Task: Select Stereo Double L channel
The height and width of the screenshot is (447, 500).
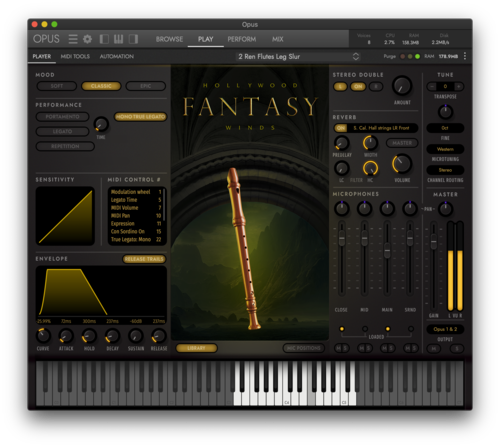Action: coord(340,87)
